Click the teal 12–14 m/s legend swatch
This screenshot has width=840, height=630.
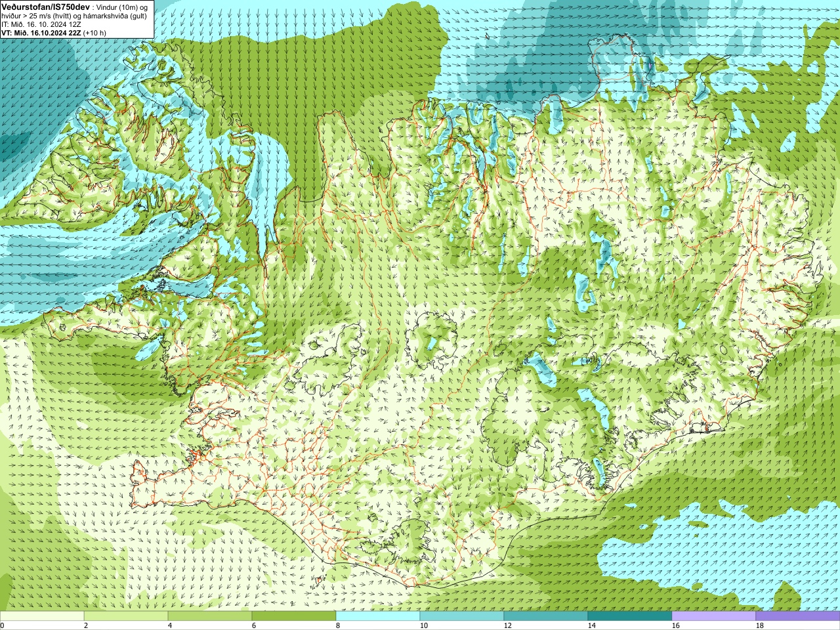[546, 616]
